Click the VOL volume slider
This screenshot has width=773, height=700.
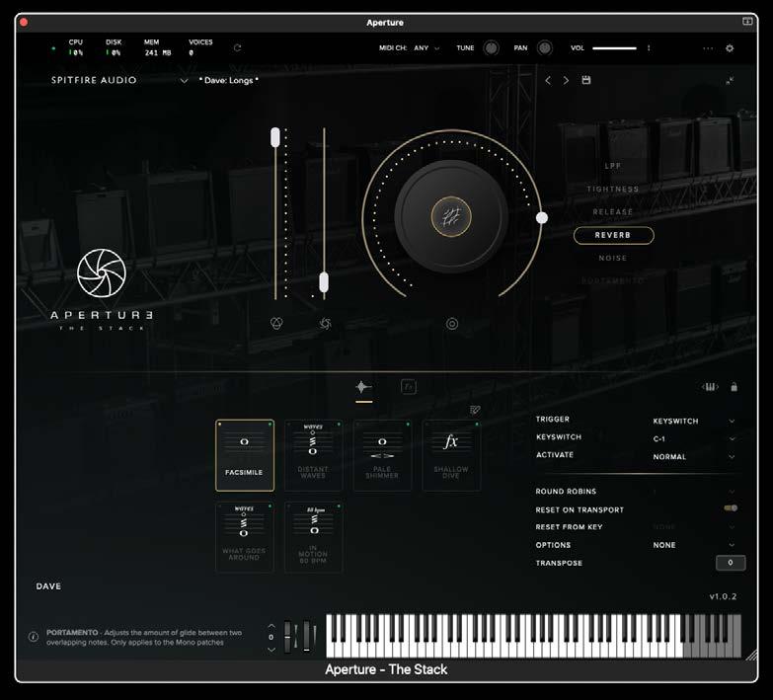(614, 48)
